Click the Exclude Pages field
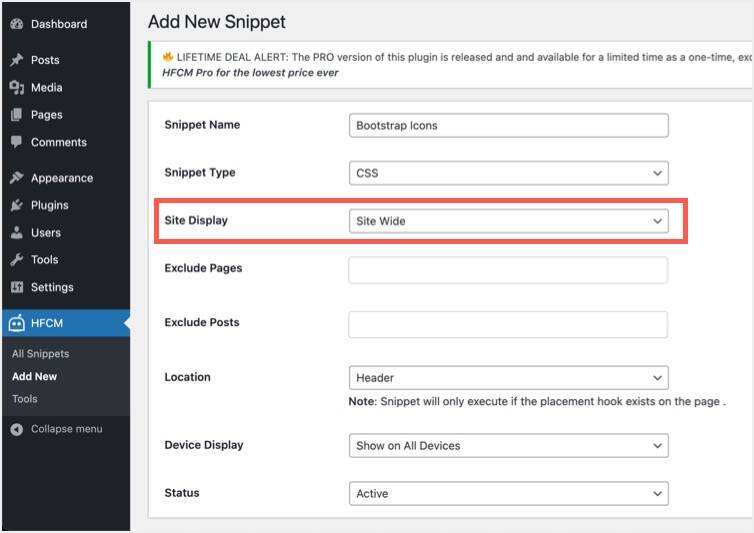Screen dimensions: 754x533 (x=508, y=270)
